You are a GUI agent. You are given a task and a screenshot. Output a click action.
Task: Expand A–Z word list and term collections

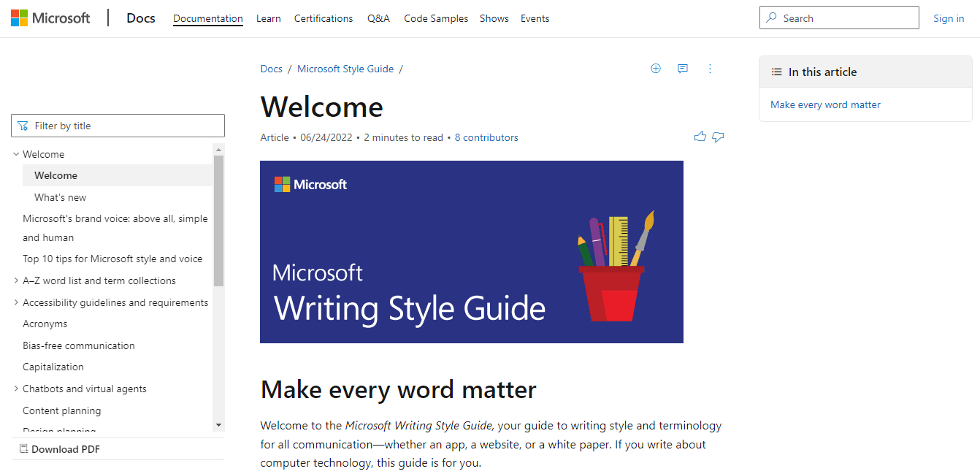coord(16,280)
